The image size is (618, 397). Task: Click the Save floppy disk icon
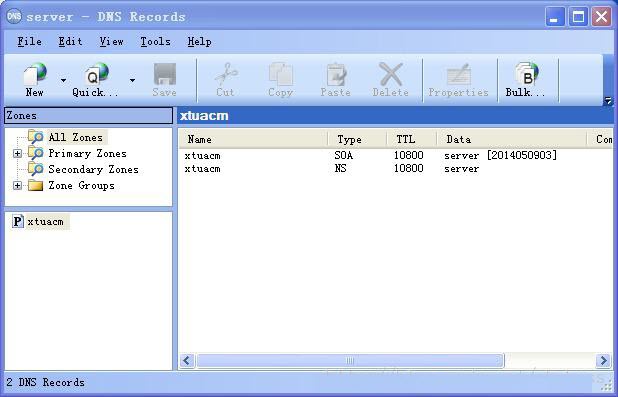point(165,74)
